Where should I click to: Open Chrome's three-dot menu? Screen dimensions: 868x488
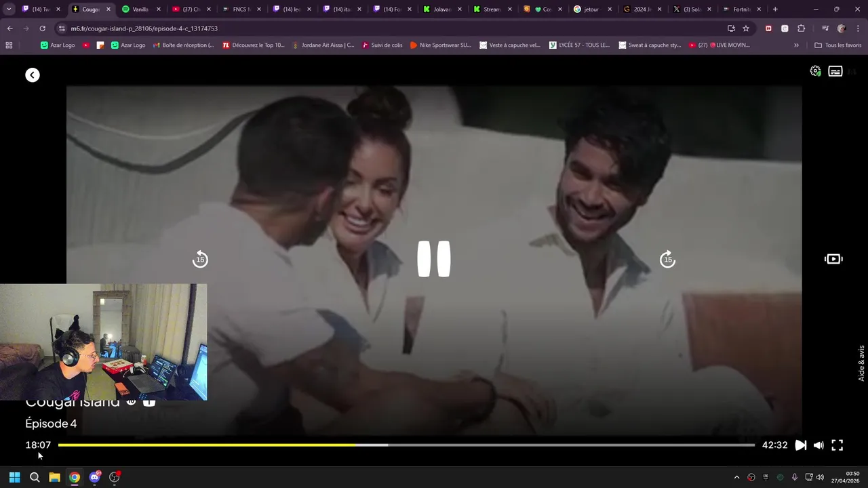pos(858,28)
